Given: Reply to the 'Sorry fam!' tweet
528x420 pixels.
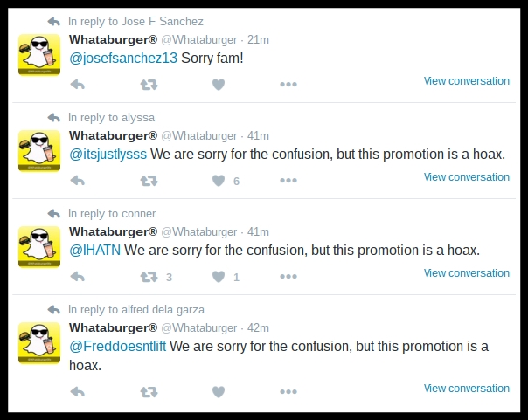Looking at the screenshot, I should point(78,85).
